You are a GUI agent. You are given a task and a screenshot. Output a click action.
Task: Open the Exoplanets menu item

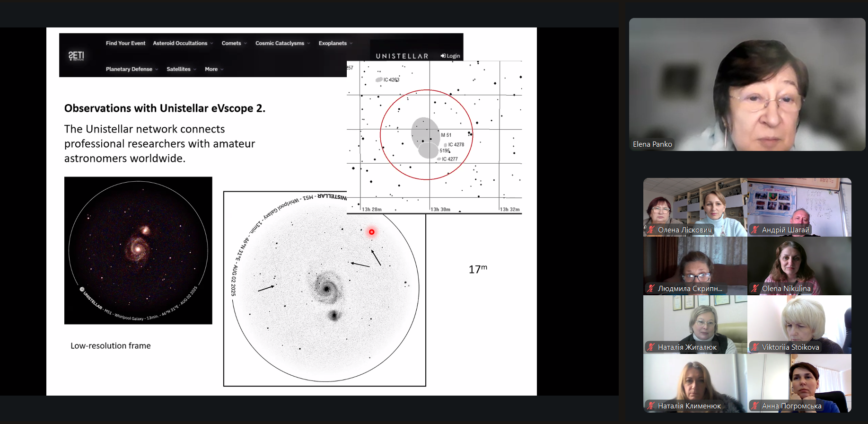[335, 43]
